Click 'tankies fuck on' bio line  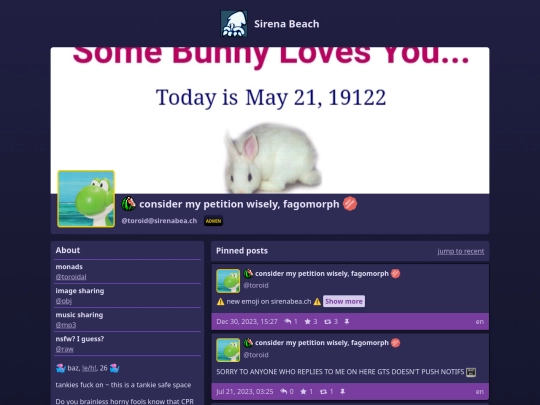(x=123, y=385)
